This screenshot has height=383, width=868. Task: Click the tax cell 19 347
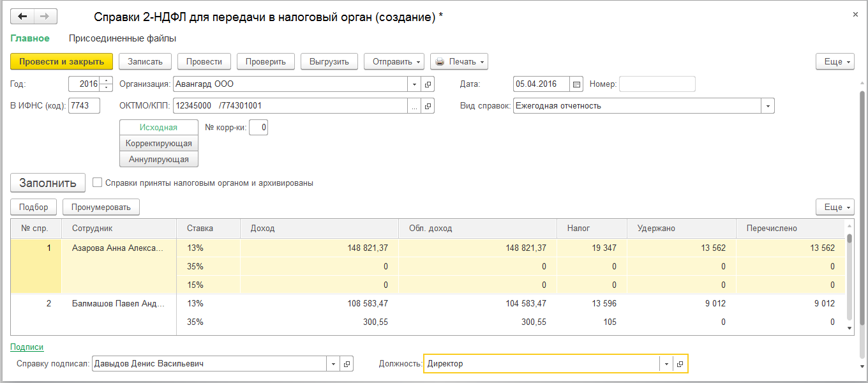click(x=592, y=248)
